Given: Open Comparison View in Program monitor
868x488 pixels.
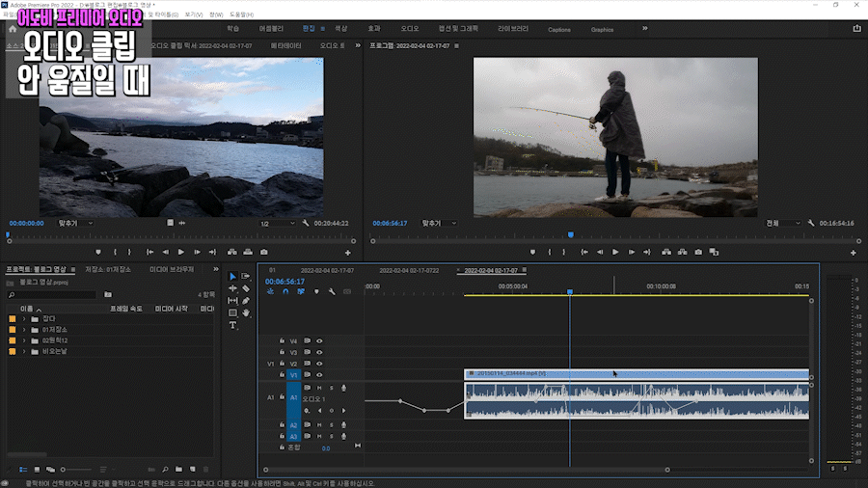Looking at the screenshot, I should [714, 253].
